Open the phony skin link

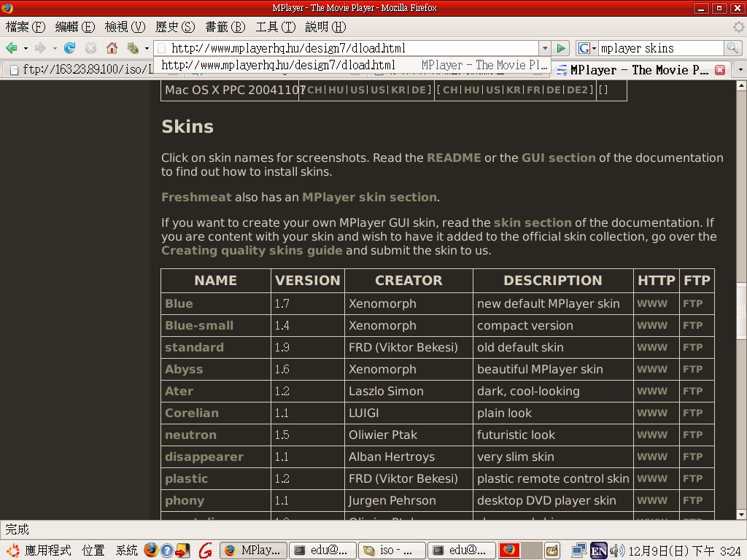(x=185, y=501)
